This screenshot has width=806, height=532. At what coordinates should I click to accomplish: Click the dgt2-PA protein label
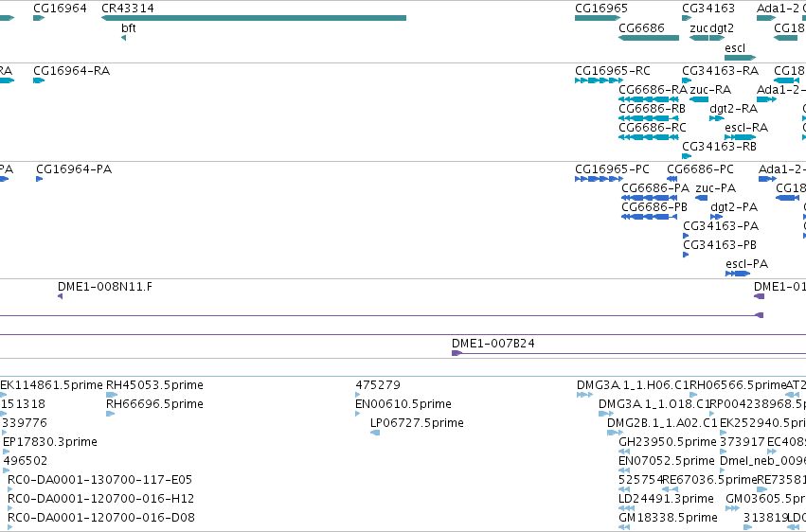click(x=734, y=207)
